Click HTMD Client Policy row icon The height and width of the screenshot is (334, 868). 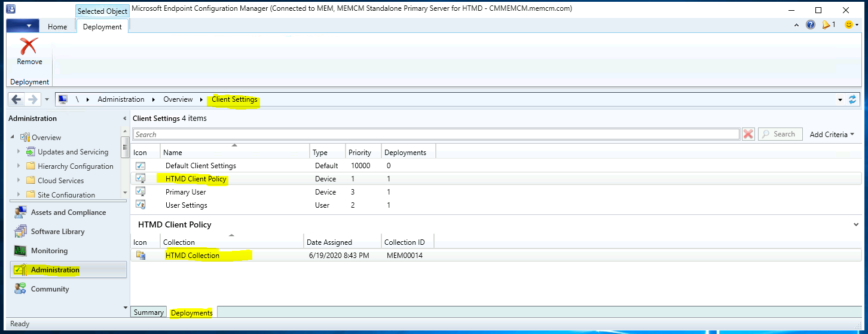(x=140, y=178)
